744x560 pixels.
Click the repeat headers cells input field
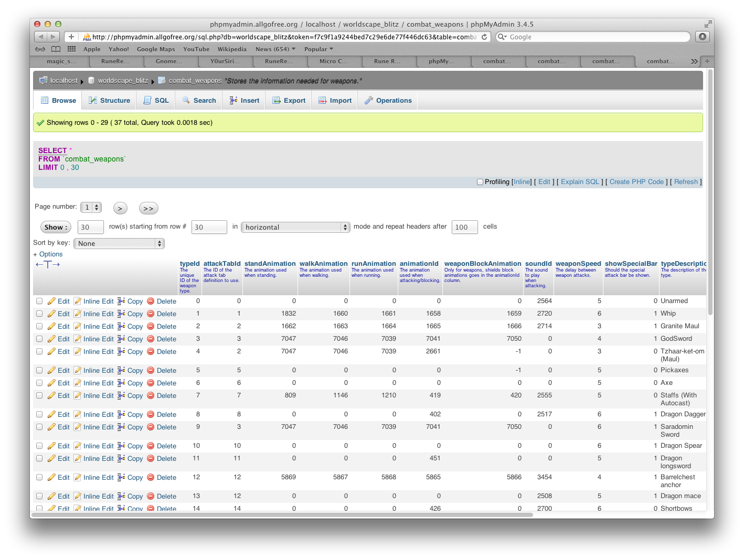click(464, 227)
